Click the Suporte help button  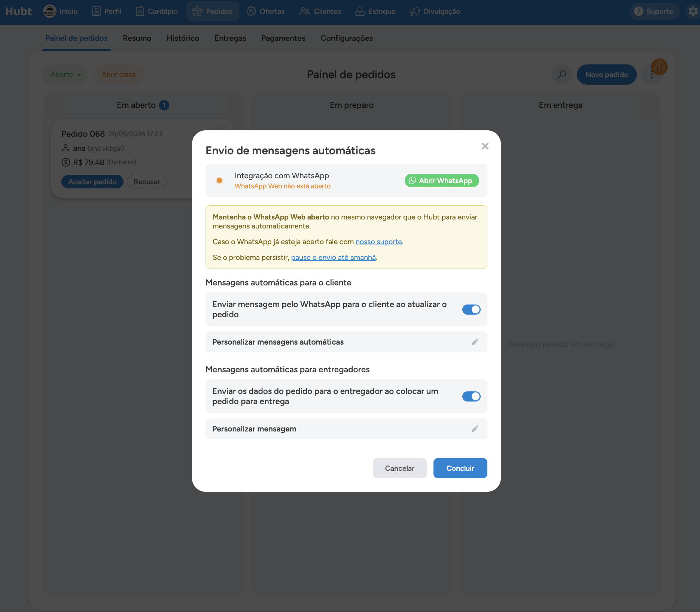coord(654,11)
